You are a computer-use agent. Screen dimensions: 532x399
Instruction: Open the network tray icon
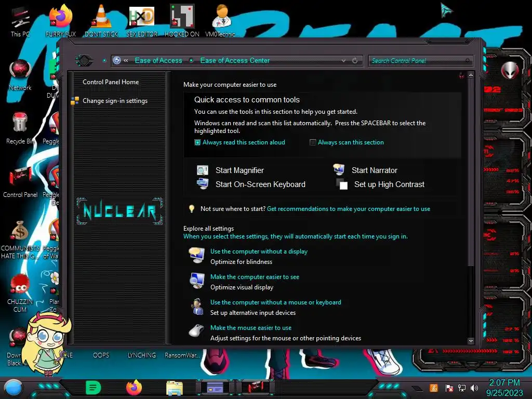click(x=462, y=388)
